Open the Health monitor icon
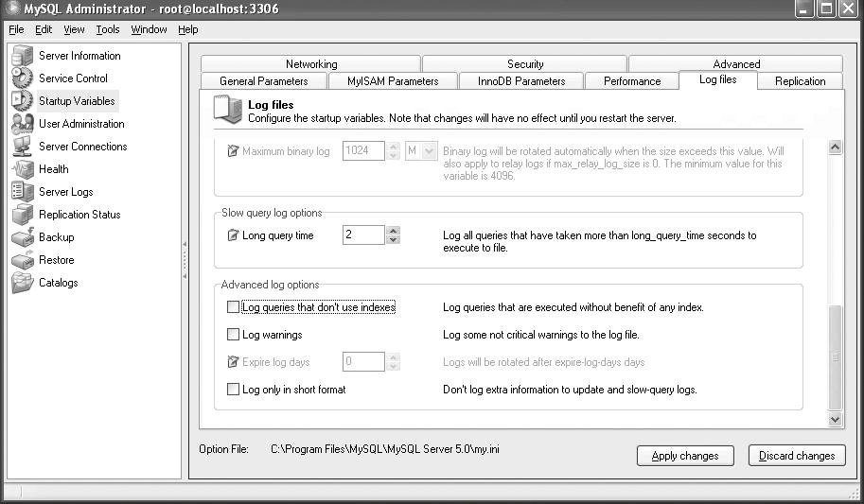864x504 pixels. click(22, 169)
